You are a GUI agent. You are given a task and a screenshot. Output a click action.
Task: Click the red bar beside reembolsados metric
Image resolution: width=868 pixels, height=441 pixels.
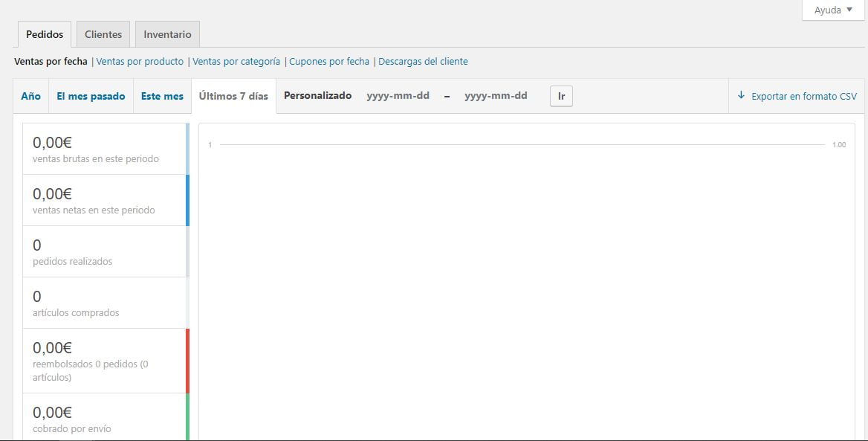point(187,360)
